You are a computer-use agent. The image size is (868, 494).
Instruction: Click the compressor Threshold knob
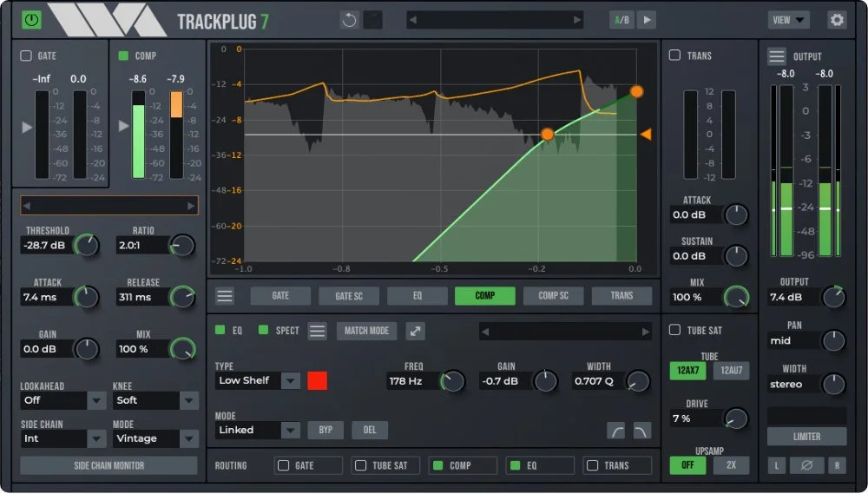[x=86, y=246]
